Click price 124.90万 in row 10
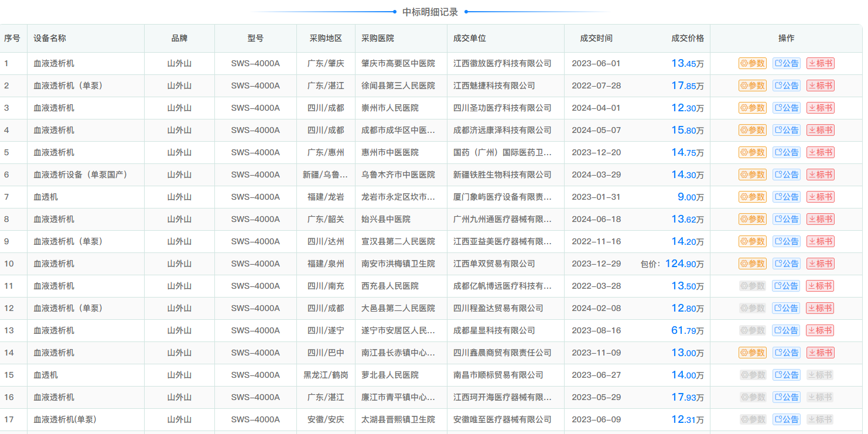868x434 pixels. (x=685, y=264)
